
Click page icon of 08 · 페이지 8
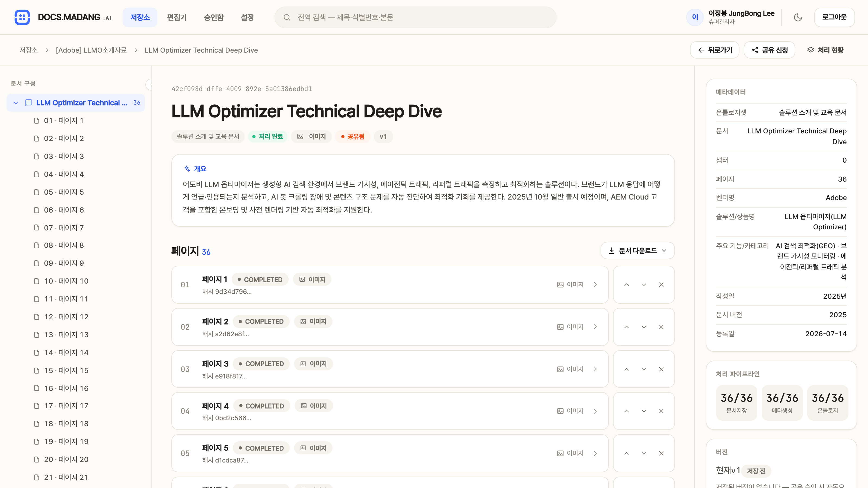pos(37,245)
